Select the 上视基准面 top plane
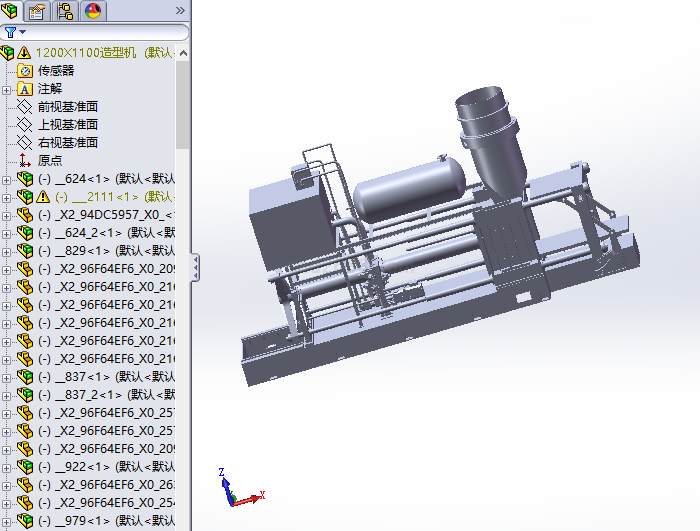The height and width of the screenshot is (531, 700). pos(67,125)
